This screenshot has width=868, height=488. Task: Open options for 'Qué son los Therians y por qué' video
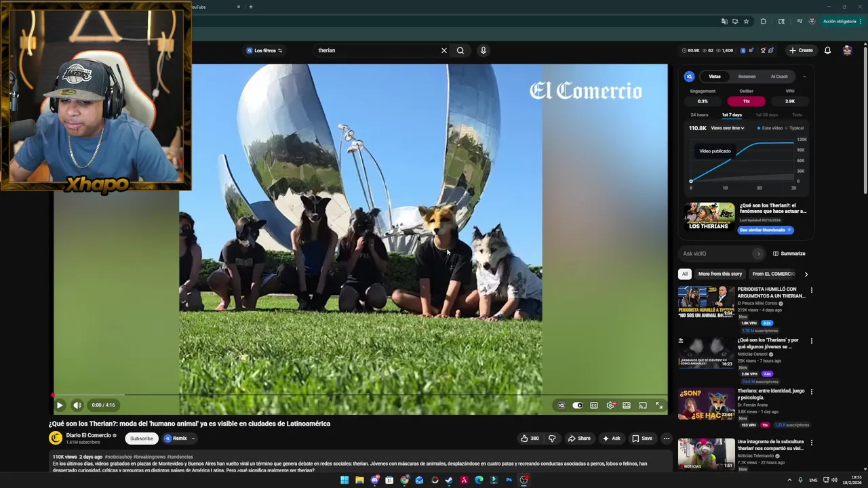pos(811,341)
